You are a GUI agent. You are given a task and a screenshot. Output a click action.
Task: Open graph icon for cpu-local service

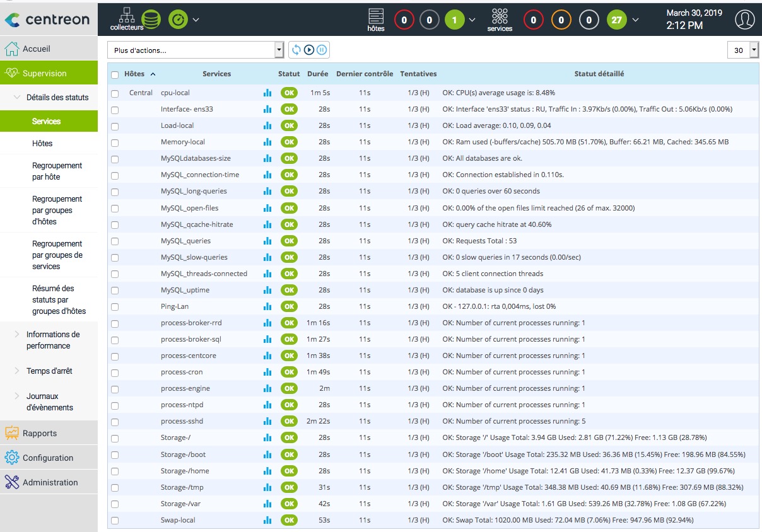click(267, 93)
